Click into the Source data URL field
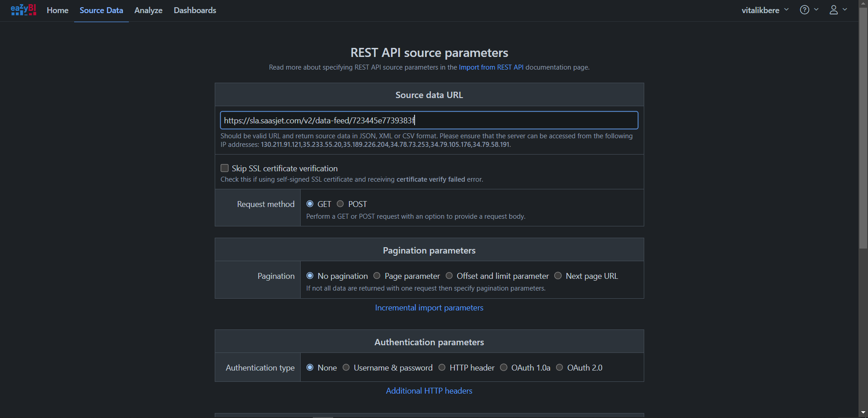This screenshot has width=868, height=418. [520, 120]
